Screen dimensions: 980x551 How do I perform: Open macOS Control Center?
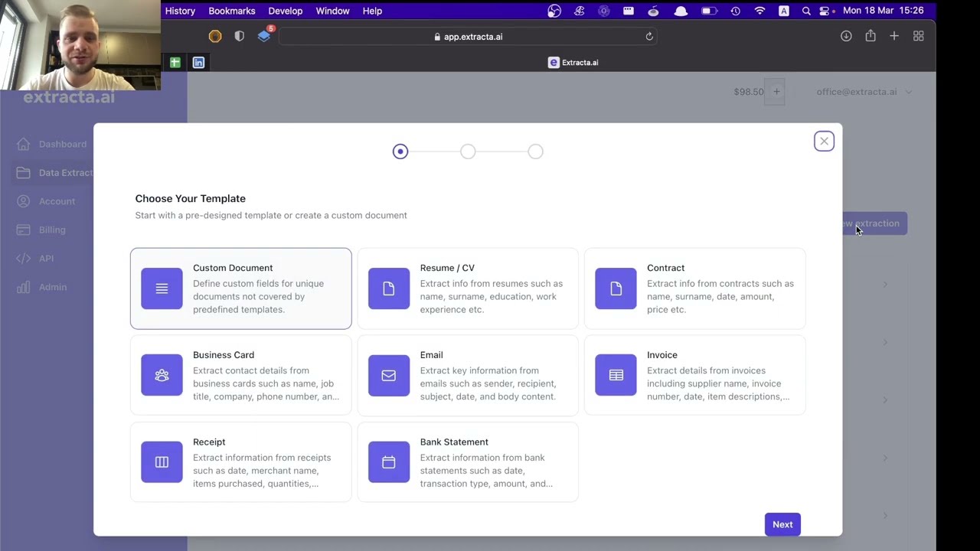[825, 11]
